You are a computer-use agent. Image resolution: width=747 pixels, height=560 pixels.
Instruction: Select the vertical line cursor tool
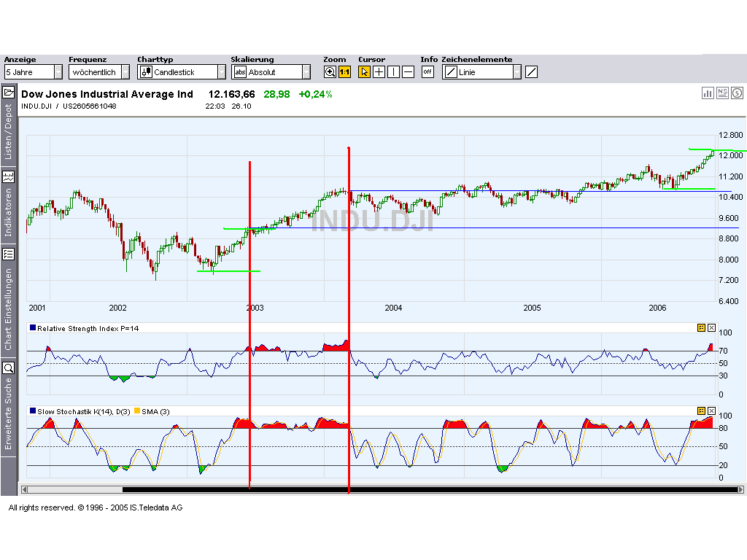click(393, 72)
